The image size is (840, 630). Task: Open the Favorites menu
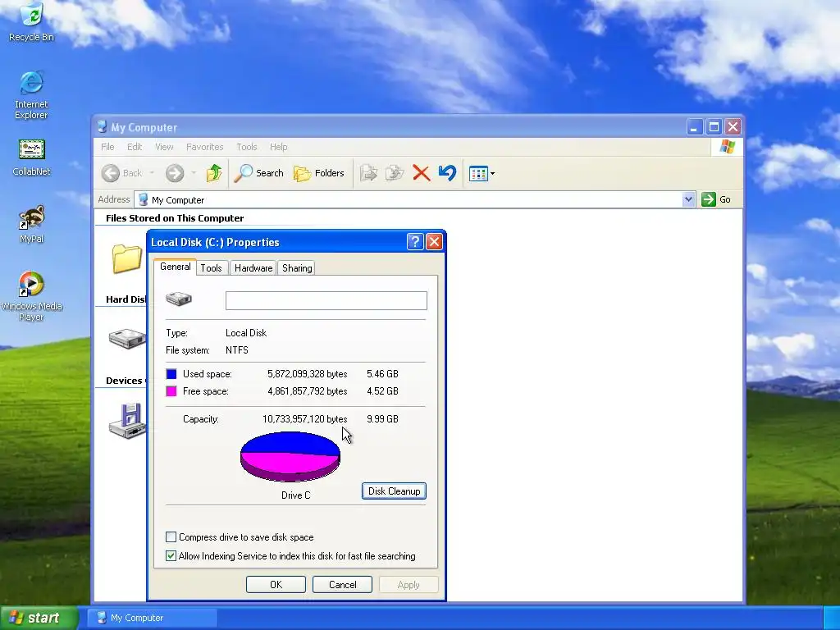(x=204, y=147)
